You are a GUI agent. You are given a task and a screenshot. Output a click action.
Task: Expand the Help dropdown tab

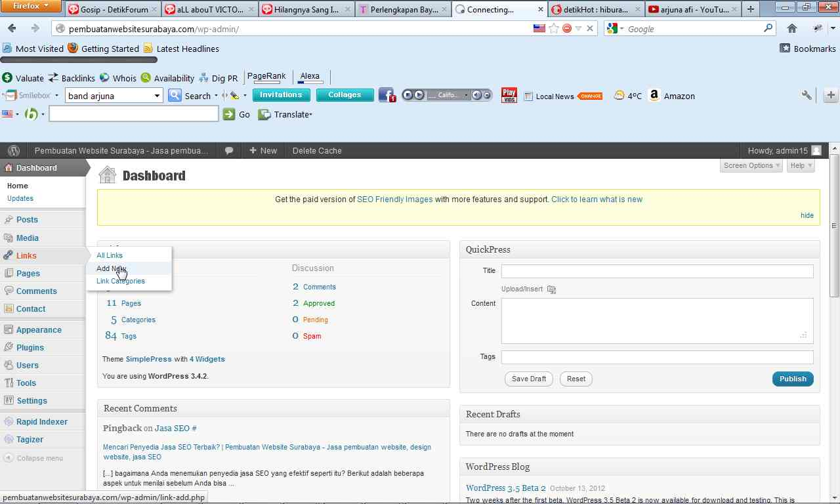[x=801, y=165]
